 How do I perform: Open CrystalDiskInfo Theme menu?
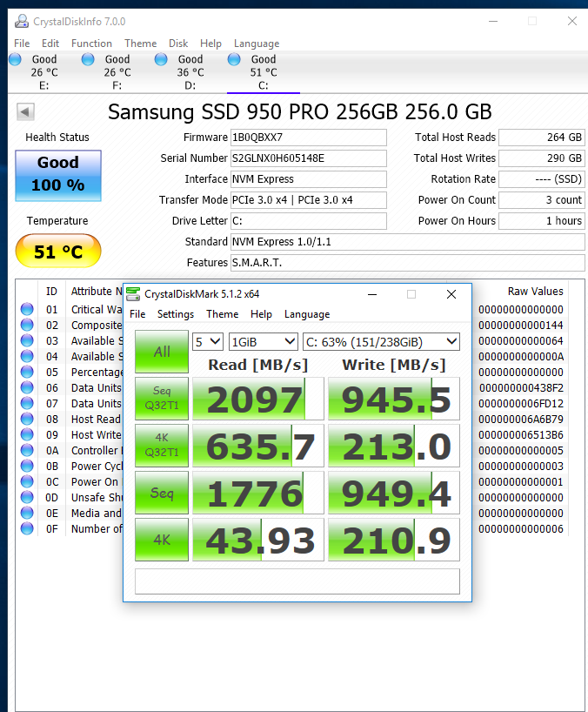141,44
